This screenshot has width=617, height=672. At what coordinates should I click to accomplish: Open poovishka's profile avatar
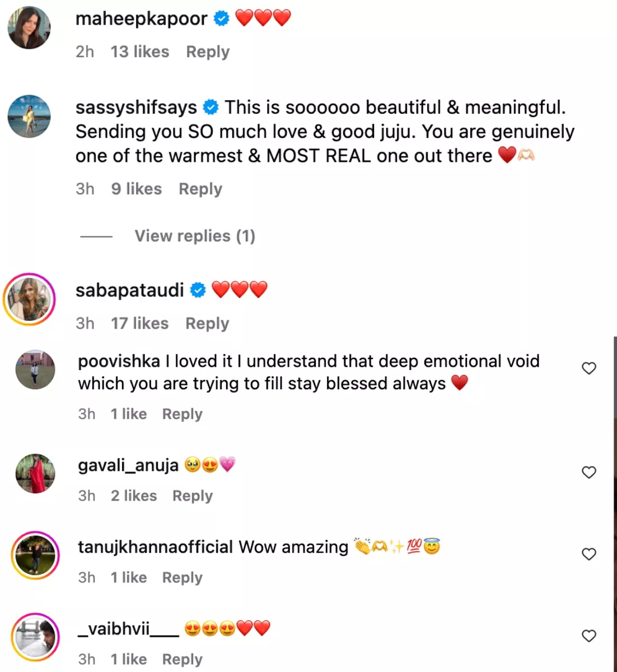35,370
